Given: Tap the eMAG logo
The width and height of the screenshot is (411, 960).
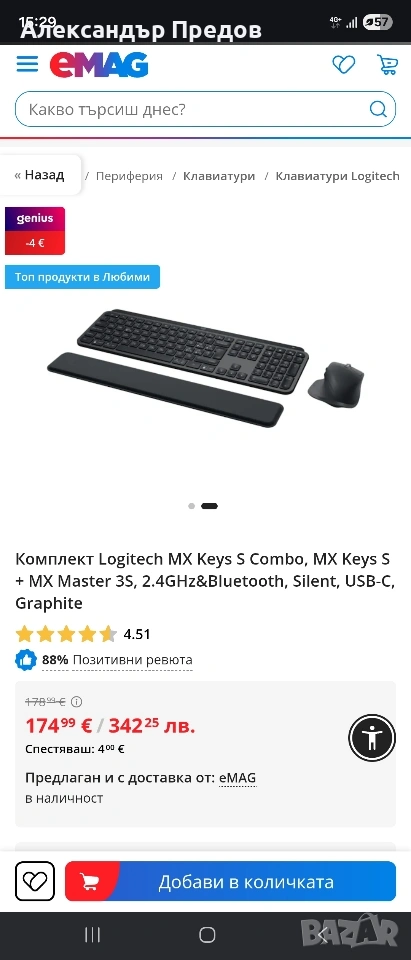Looking at the screenshot, I should [99, 64].
